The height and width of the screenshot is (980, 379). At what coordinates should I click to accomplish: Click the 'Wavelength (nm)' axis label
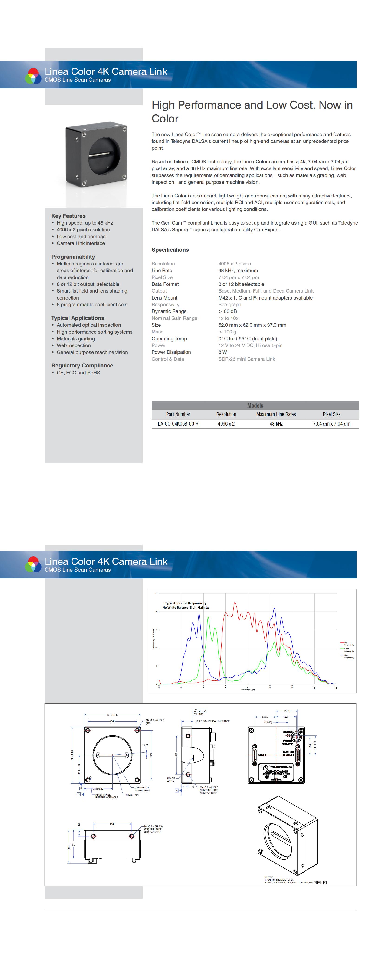click(x=248, y=689)
